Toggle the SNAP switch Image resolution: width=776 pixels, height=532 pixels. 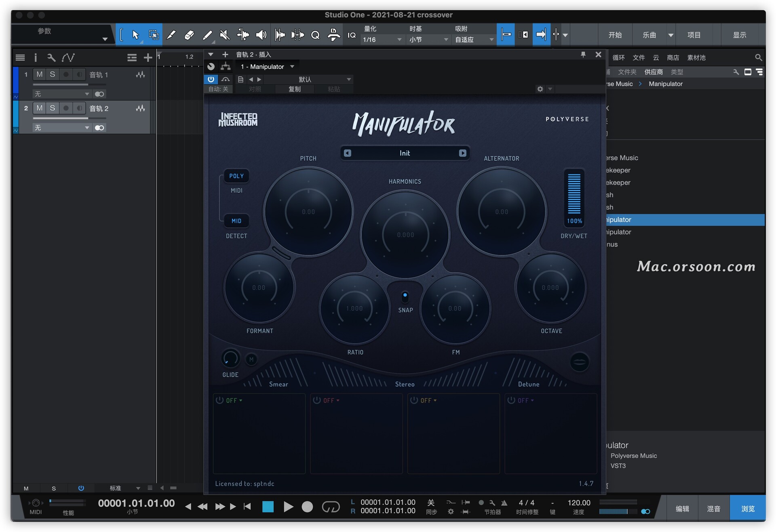[x=405, y=297]
